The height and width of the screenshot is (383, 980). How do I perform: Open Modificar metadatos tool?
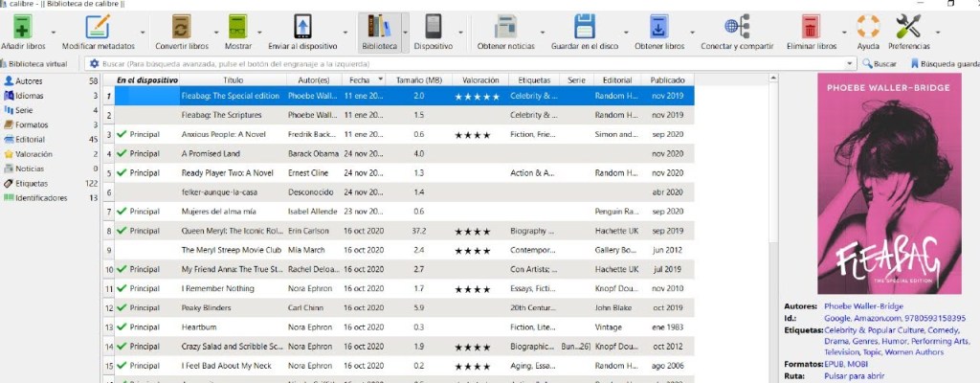pos(98,27)
